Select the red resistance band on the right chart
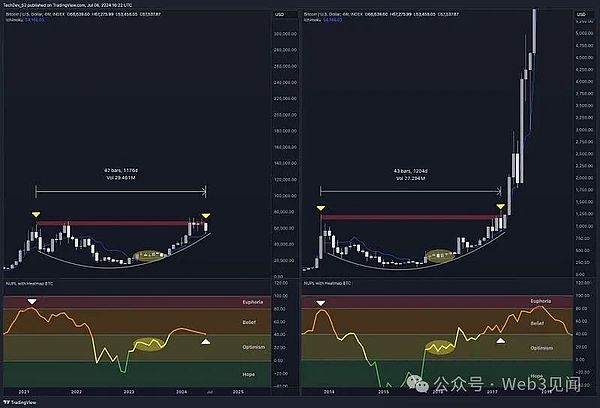The width and height of the screenshot is (600, 408). [x=410, y=216]
